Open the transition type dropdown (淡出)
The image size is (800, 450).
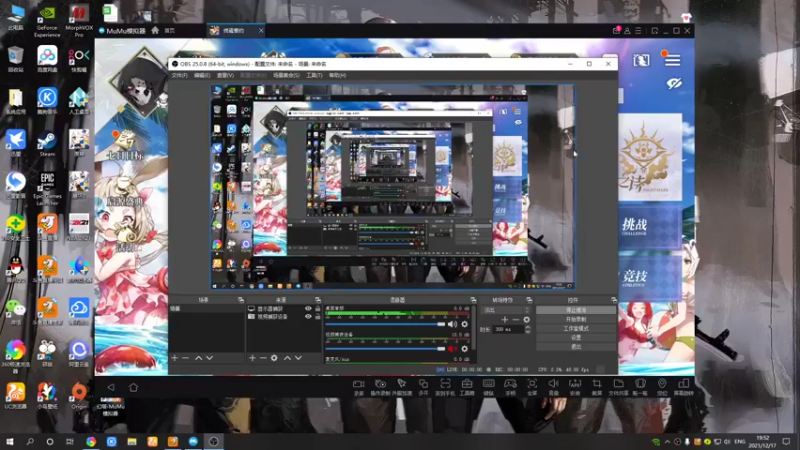[x=507, y=310]
